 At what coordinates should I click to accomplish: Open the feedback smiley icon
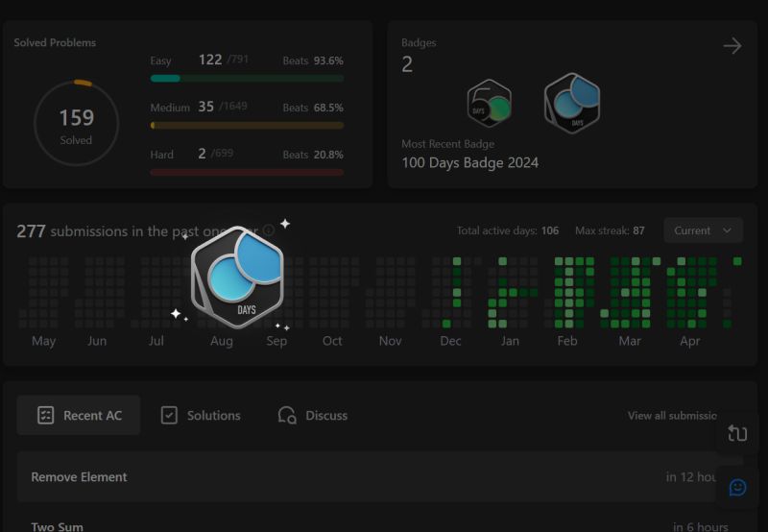[737, 488]
